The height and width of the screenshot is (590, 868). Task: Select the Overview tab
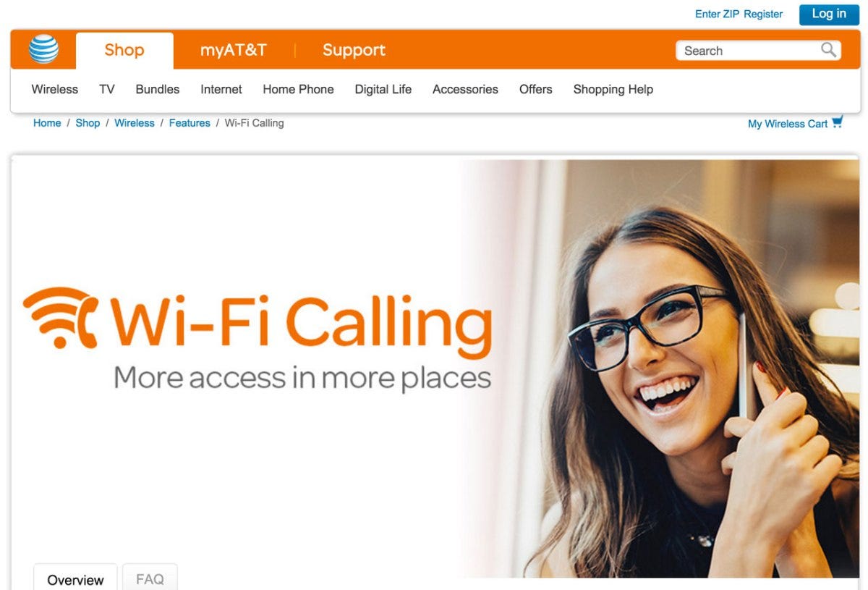coord(75,578)
